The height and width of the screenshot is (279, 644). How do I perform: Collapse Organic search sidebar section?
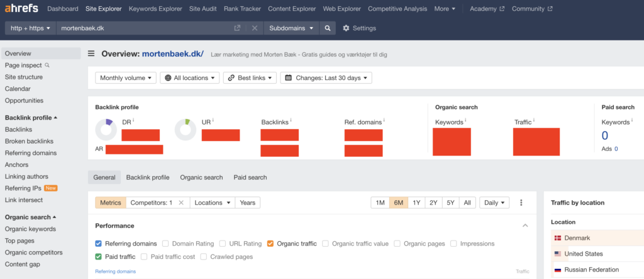tap(31, 217)
